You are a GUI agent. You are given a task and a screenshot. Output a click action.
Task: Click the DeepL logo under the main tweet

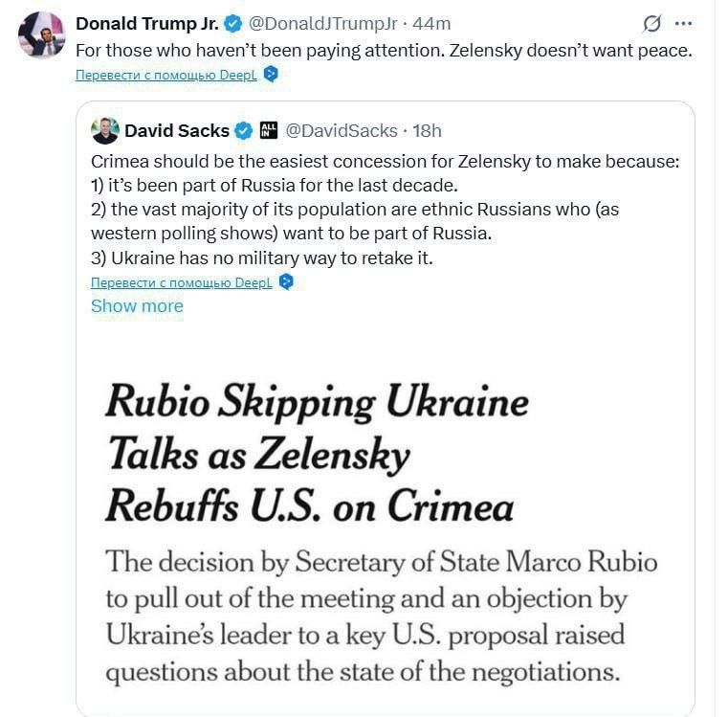pos(271,74)
